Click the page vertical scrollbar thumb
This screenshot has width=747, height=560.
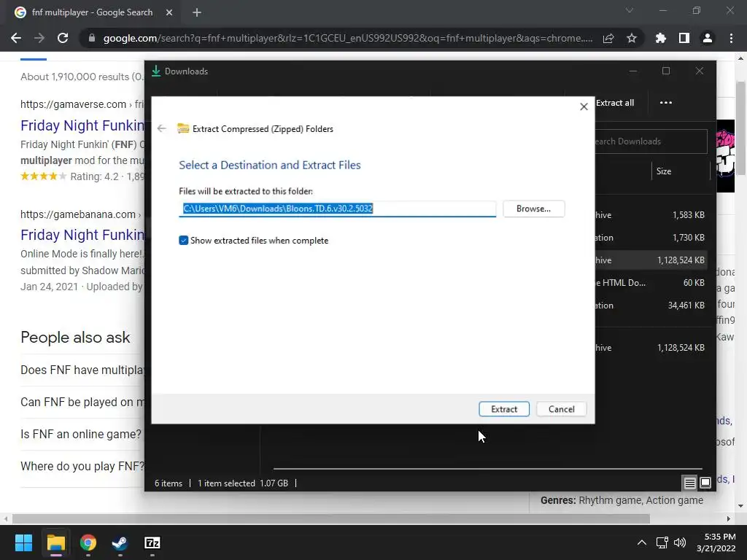click(x=740, y=128)
